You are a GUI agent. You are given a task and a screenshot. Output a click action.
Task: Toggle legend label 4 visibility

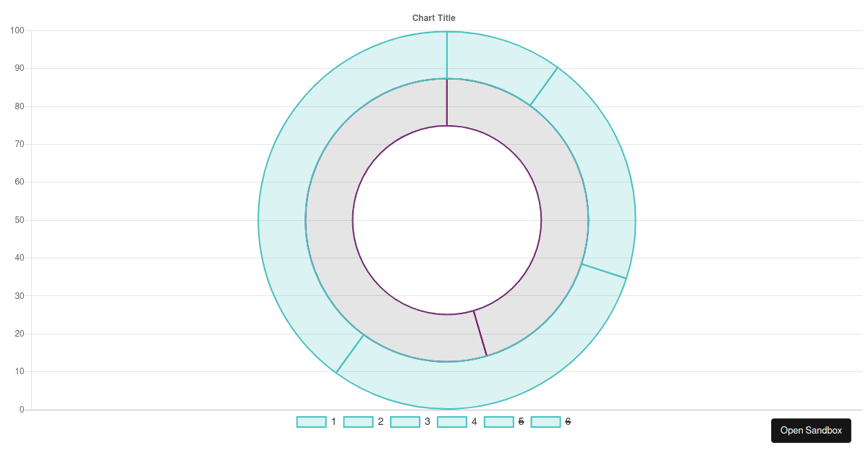[x=475, y=422]
